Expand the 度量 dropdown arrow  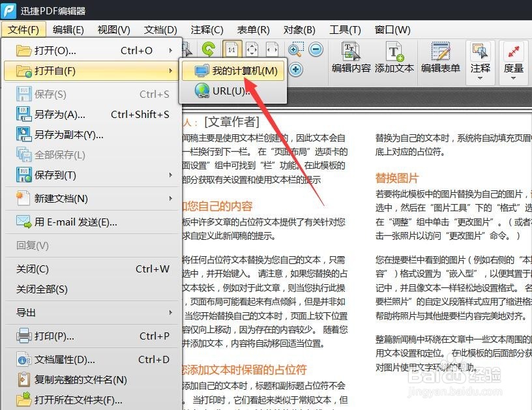click(x=514, y=78)
